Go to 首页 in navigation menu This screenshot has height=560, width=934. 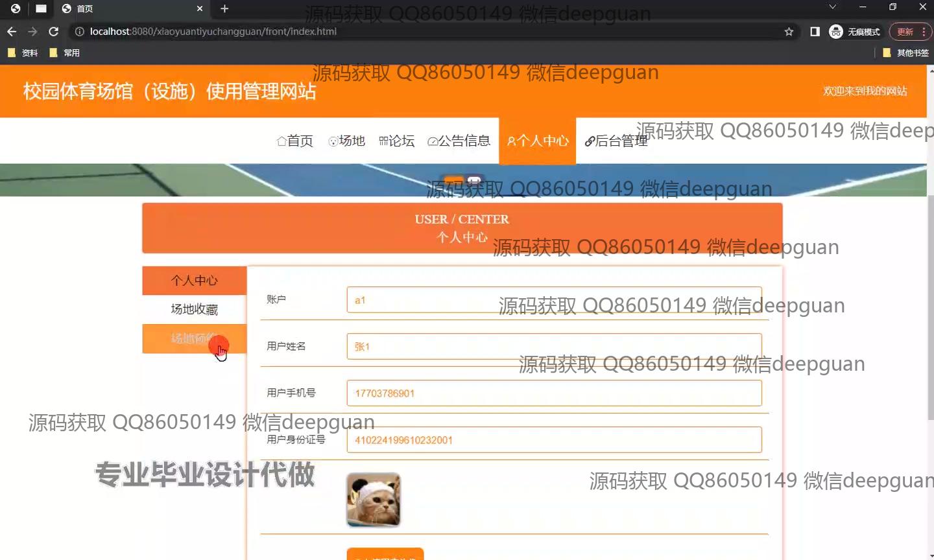pos(295,141)
